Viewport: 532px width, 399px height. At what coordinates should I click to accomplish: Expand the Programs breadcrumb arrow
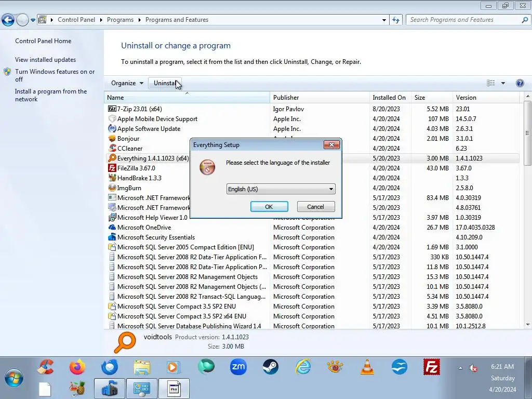coord(139,20)
